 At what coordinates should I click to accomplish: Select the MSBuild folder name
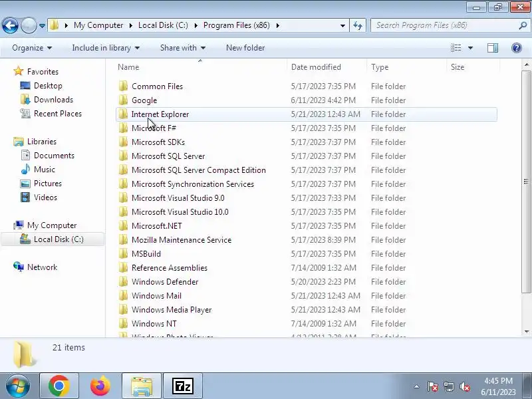click(x=146, y=254)
